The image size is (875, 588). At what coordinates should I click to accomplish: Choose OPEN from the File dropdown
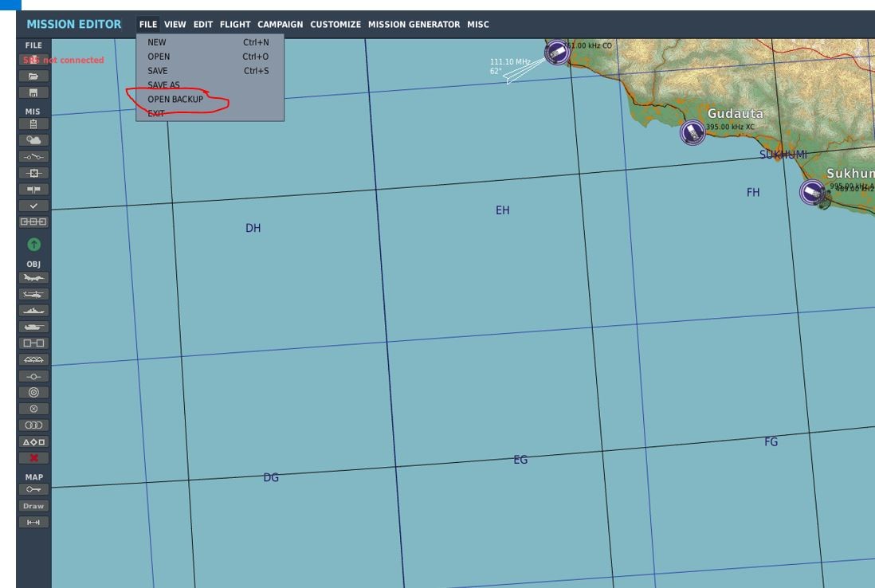click(x=210, y=57)
